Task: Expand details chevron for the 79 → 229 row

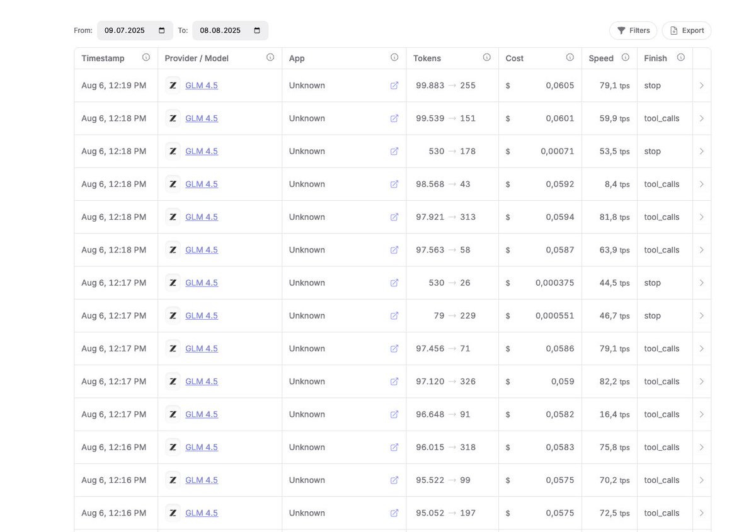Action: click(702, 315)
